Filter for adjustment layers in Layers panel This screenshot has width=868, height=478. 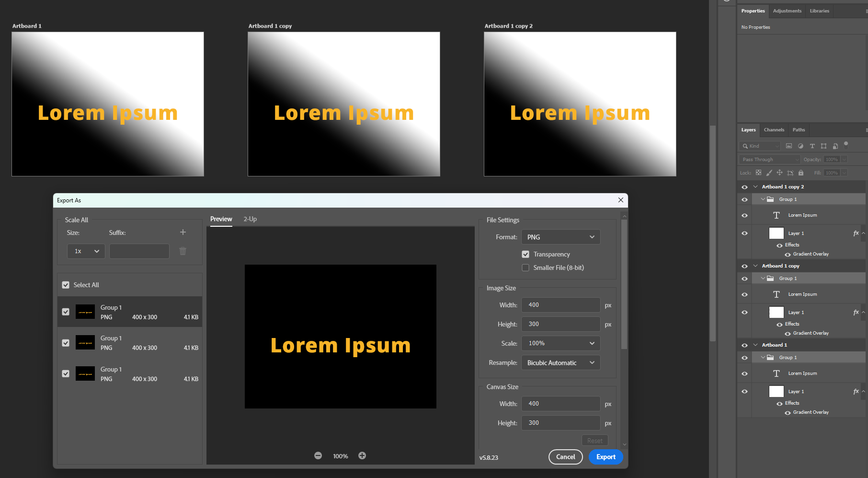(x=800, y=146)
